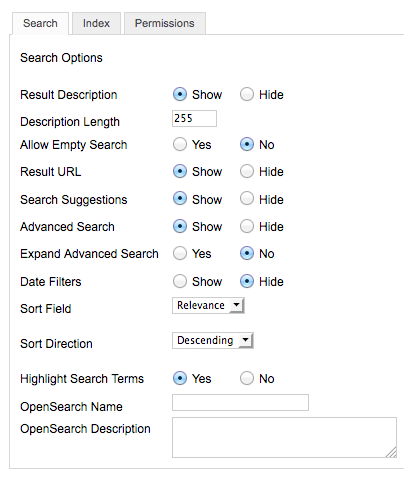
Task: Choose Hide for Result URL
Action: click(247, 171)
